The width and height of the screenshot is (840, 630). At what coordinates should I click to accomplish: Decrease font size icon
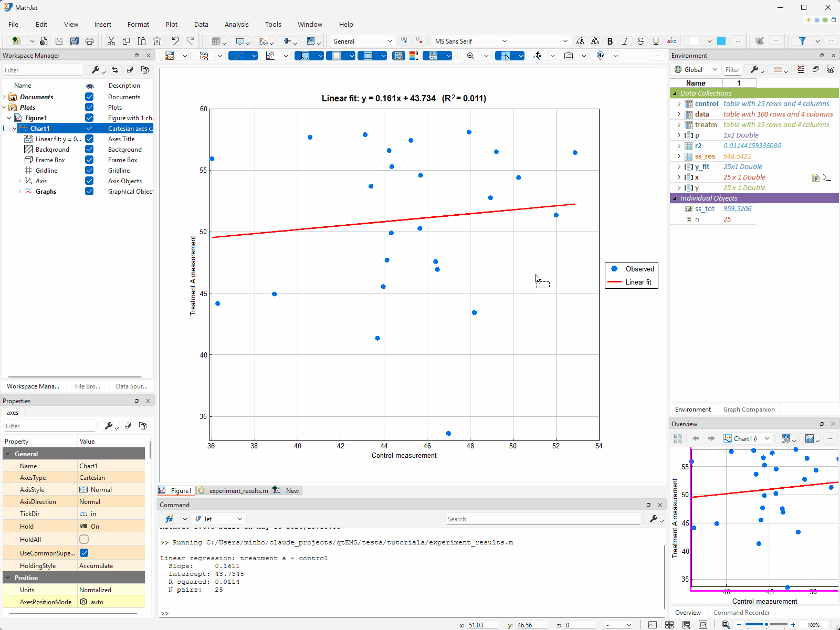pyautogui.click(x=595, y=41)
